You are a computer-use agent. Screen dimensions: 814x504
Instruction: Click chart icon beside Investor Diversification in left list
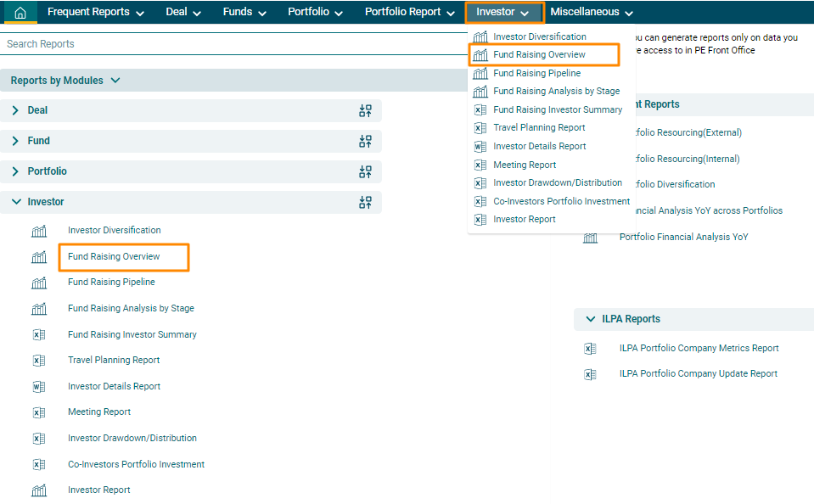tap(39, 231)
